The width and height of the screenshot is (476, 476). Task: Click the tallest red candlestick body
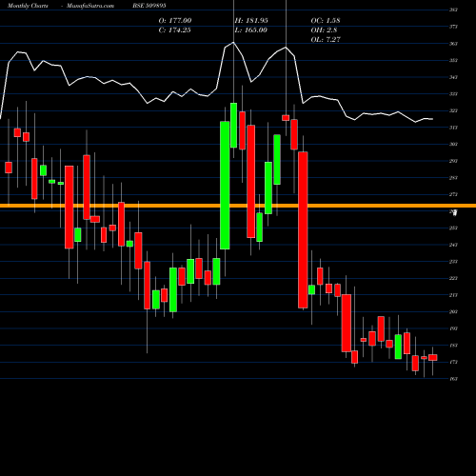[x=303, y=229]
